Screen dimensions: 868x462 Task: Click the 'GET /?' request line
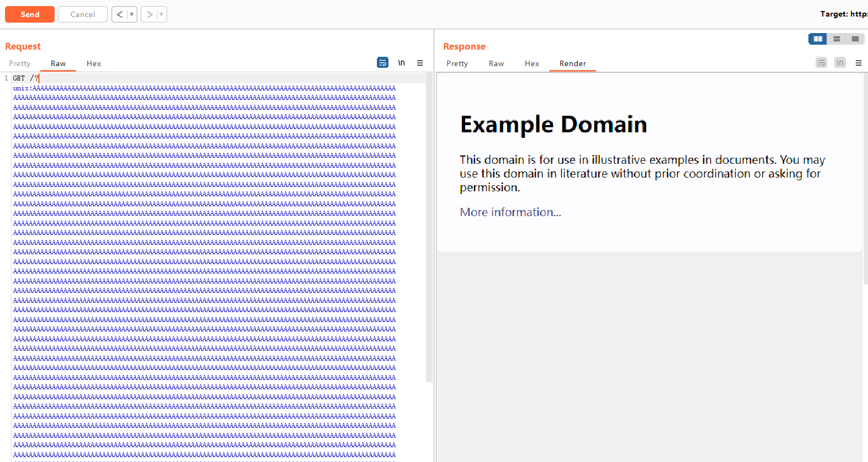(x=26, y=78)
